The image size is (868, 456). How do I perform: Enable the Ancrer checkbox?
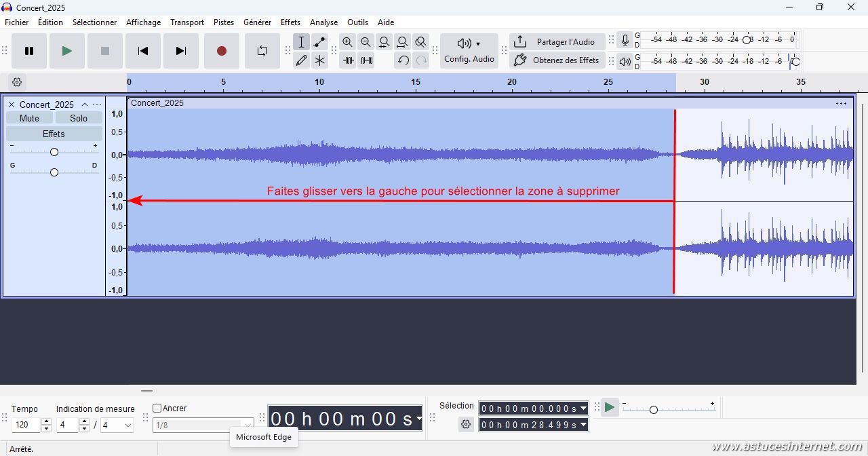[x=157, y=408]
